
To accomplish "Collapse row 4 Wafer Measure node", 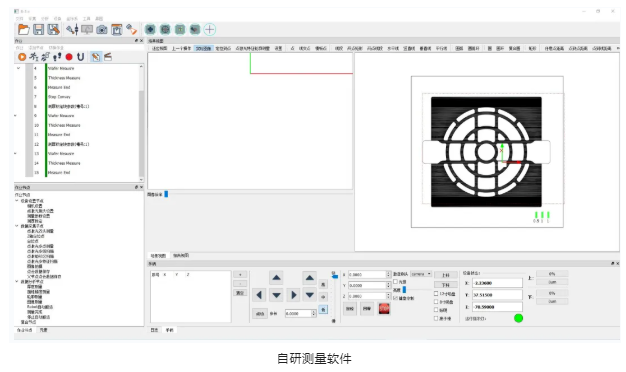I will 18,68.
